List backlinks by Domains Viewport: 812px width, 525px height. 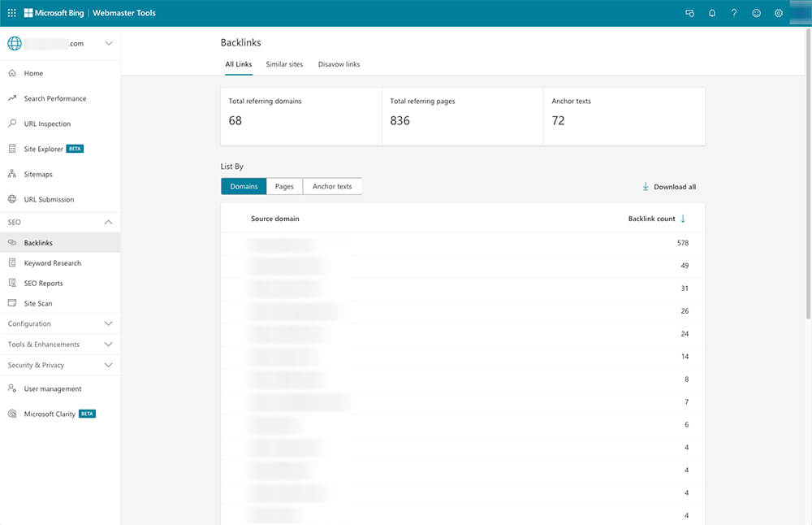coord(244,186)
